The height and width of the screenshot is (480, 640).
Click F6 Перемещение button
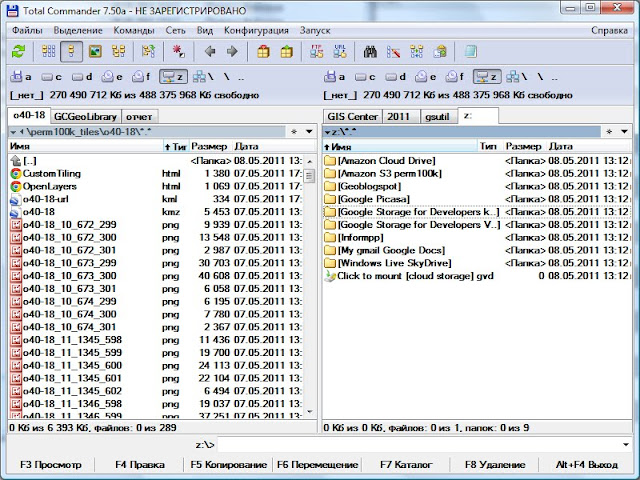(317, 464)
